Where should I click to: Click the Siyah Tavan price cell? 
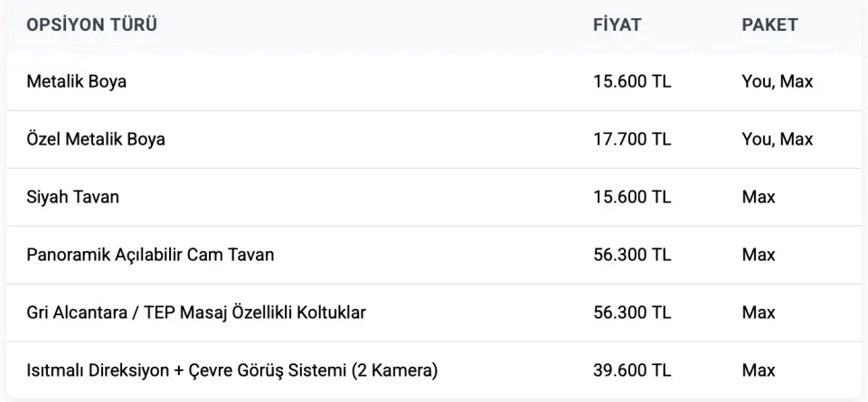(632, 198)
